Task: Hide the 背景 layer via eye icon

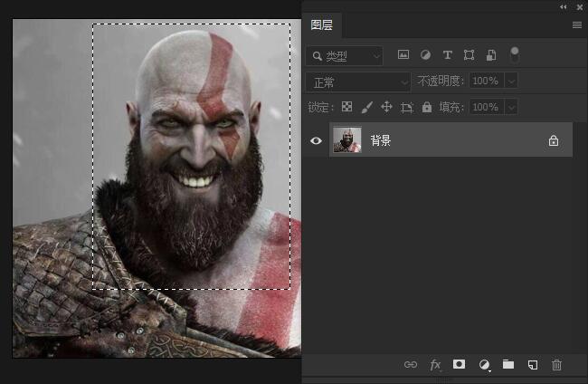Action: coord(316,140)
